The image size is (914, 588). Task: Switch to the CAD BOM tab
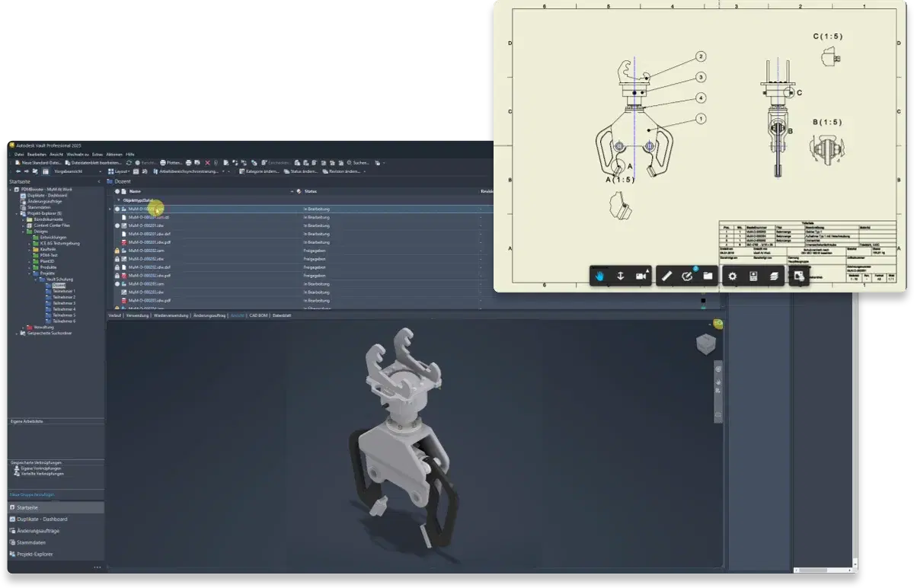(x=260, y=315)
